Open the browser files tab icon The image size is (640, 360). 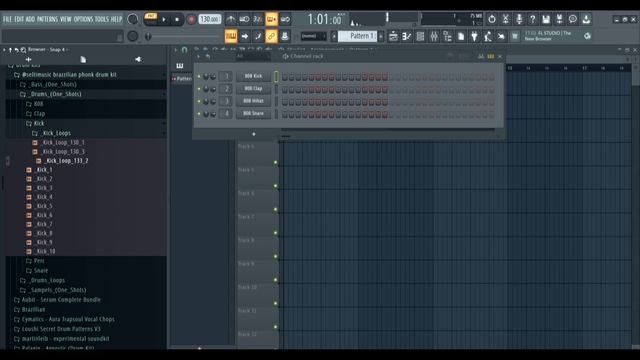pyautogui.click(x=83, y=60)
